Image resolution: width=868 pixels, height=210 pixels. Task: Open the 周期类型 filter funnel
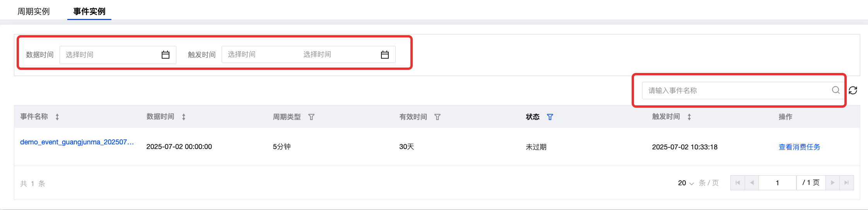tap(311, 117)
